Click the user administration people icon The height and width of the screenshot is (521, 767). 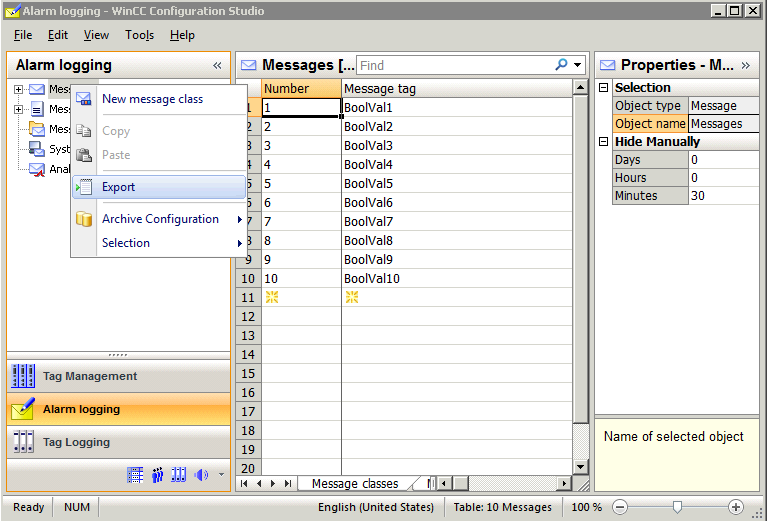click(157, 475)
